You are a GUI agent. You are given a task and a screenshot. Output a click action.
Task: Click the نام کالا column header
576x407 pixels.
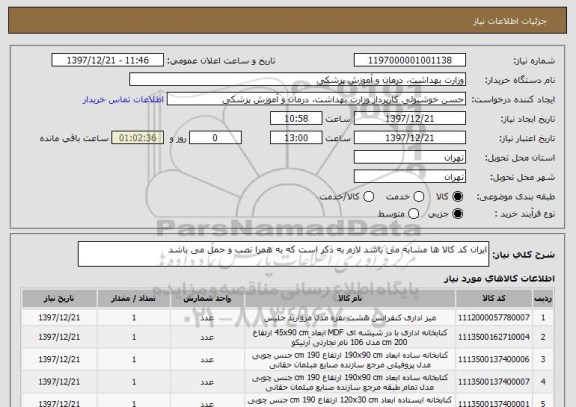[x=350, y=299]
